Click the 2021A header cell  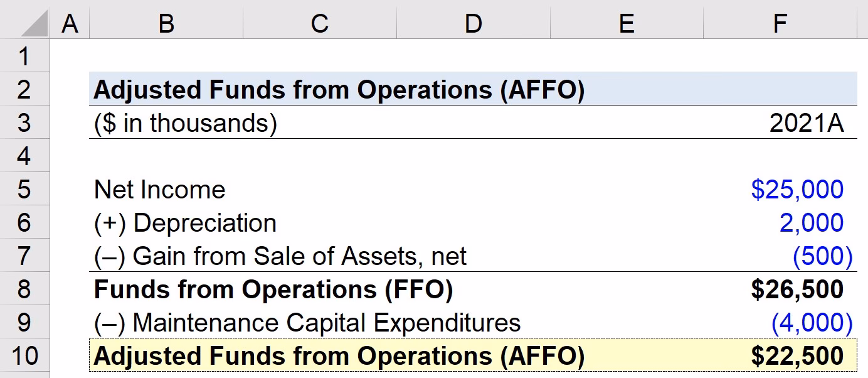[x=780, y=122]
